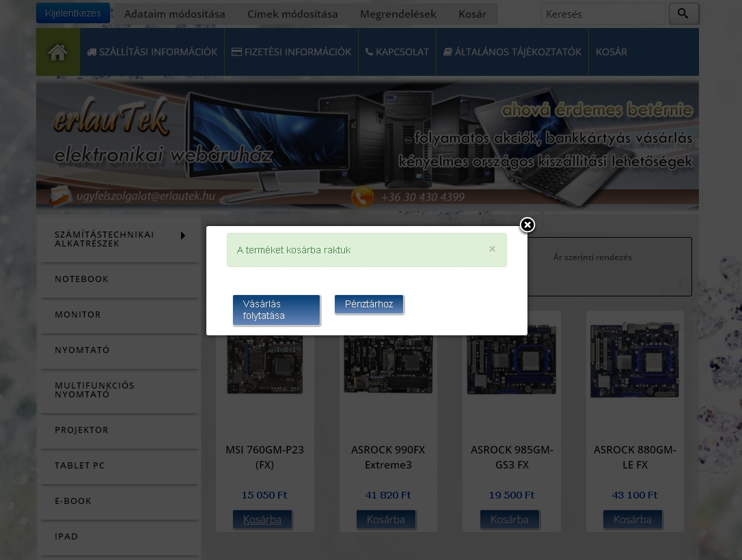Click the email icon in the banner
742x560 pixels.
pyautogui.click(x=61, y=196)
